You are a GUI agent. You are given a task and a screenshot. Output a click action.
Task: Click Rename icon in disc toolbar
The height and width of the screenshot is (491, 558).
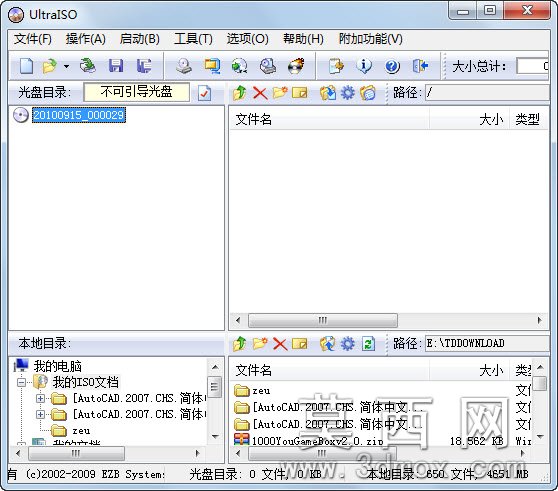[300, 93]
